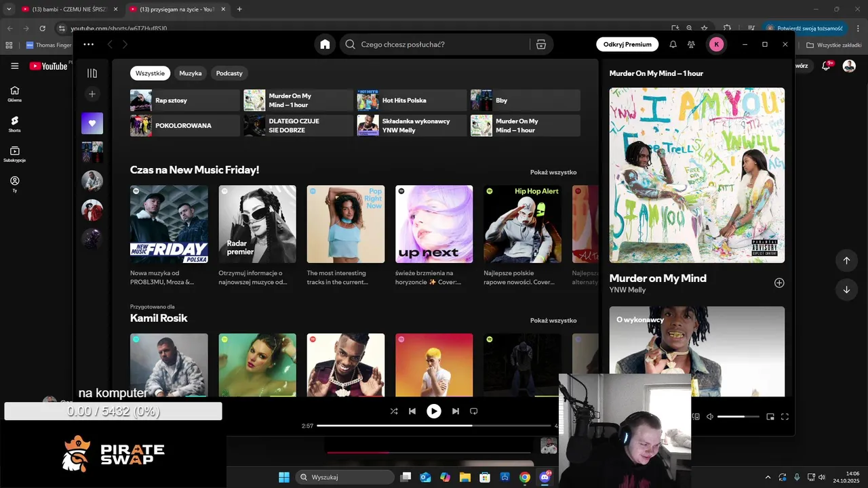868x488 pixels.
Task: Adjust Spotify volume slider
Action: [738, 417]
